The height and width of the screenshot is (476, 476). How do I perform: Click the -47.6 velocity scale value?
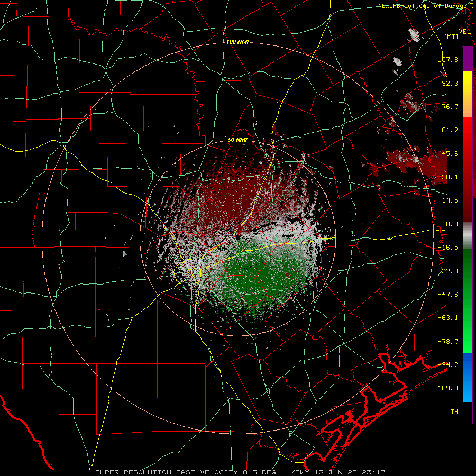(448, 295)
